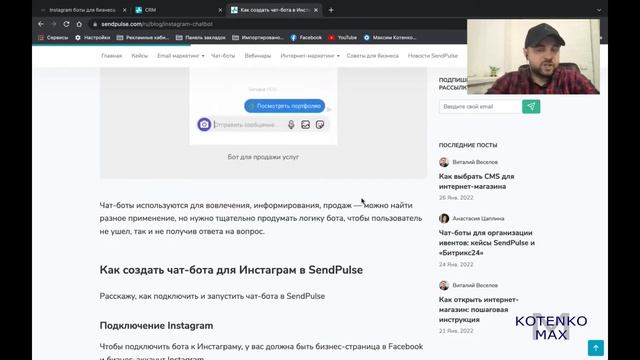Click the 'Подключение Instagram' subheading
This screenshot has height=360, width=640.
(156, 325)
